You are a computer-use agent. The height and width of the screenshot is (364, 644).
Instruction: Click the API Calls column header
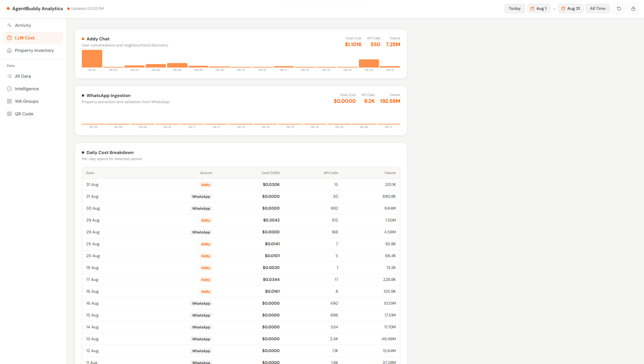click(331, 173)
